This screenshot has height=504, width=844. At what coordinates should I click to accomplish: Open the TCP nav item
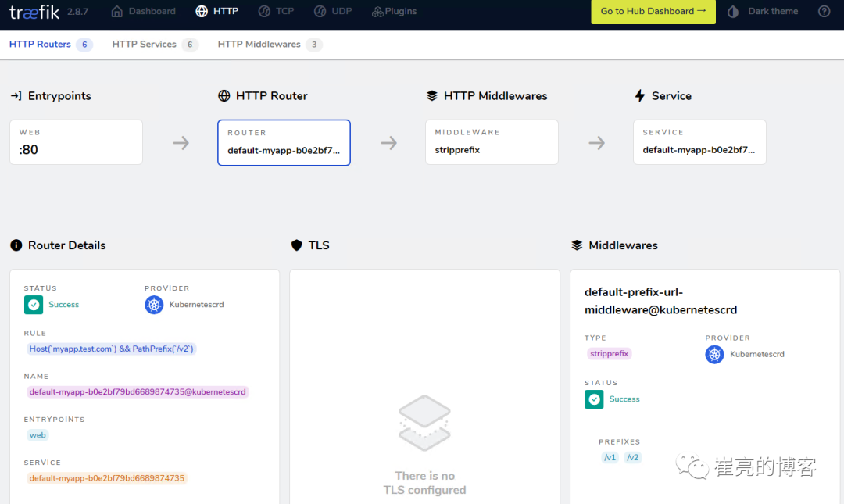click(276, 11)
